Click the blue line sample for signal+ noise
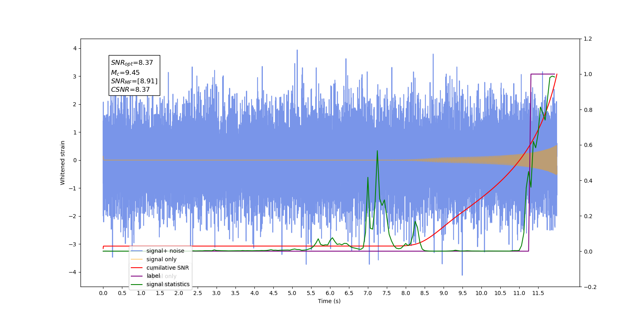Image resolution: width=644 pixels, height=322 pixels. pos(137,251)
